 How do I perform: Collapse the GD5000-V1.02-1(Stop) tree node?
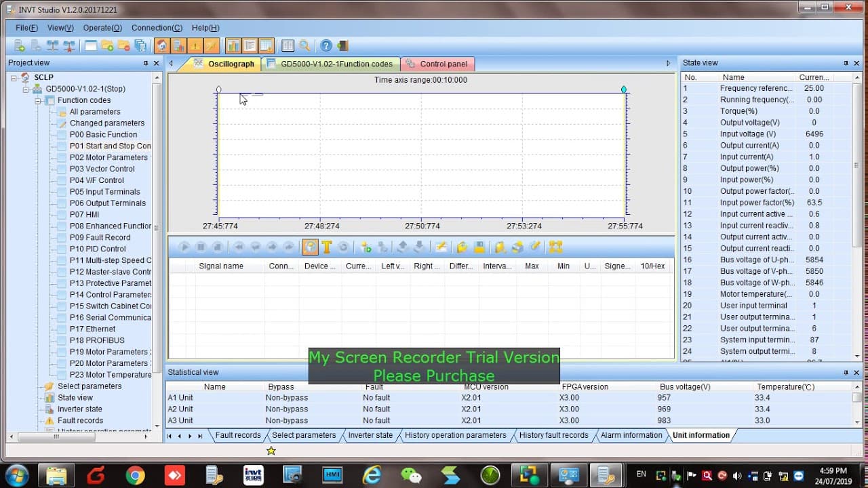point(26,89)
